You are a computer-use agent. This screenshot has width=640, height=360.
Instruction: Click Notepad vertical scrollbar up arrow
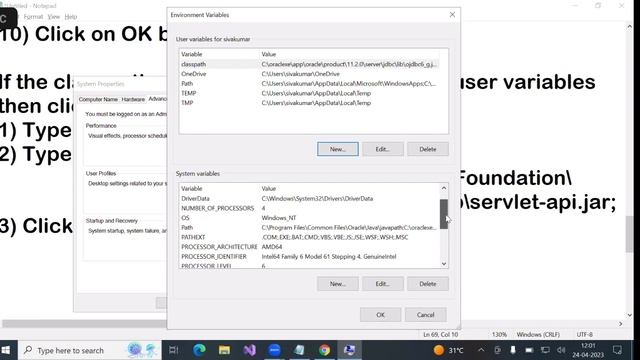pyautogui.click(x=629, y=27)
